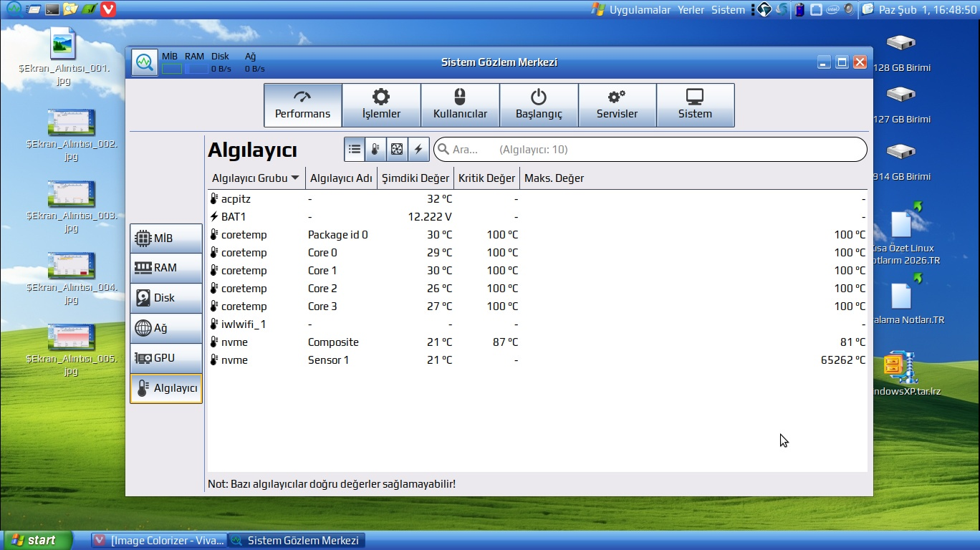Screen dimensions: 980x550
Task: Select Algılayıcı in the sidebar
Action: (166, 388)
